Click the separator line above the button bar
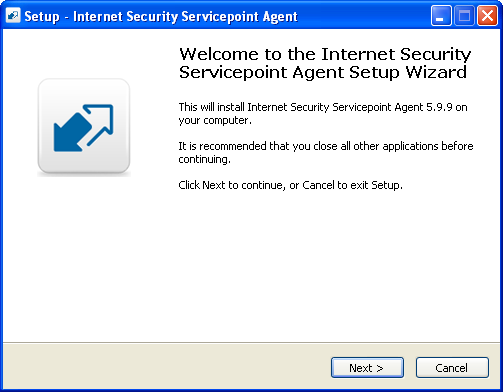This screenshot has height=392, width=503. (251, 342)
